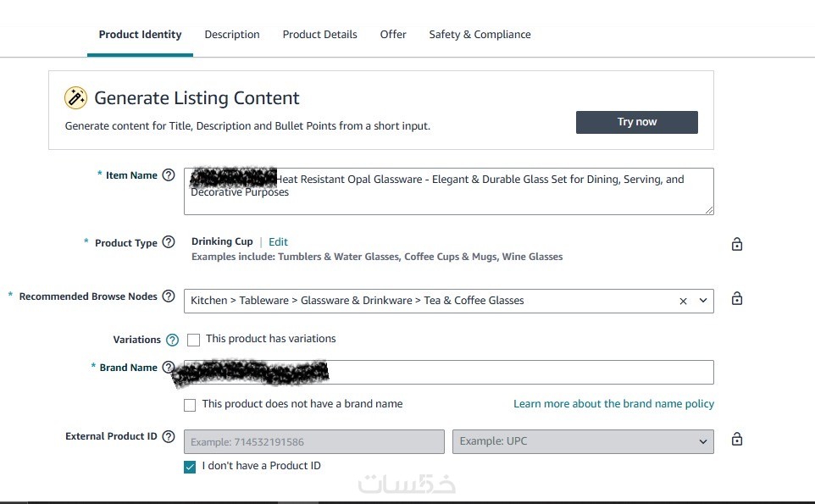Click the lock icon on the Product Type row
The height and width of the screenshot is (504, 815).
click(x=737, y=244)
